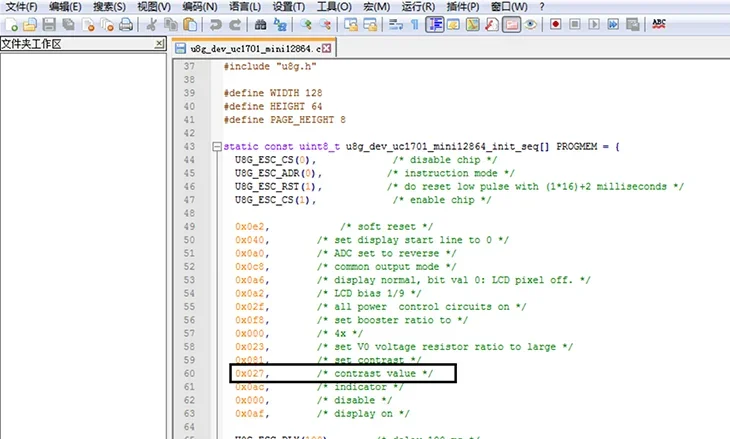This screenshot has height=439, width=730.
Task: Click the Open file folder icon
Action: pyautogui.click(x=30, y=24)
